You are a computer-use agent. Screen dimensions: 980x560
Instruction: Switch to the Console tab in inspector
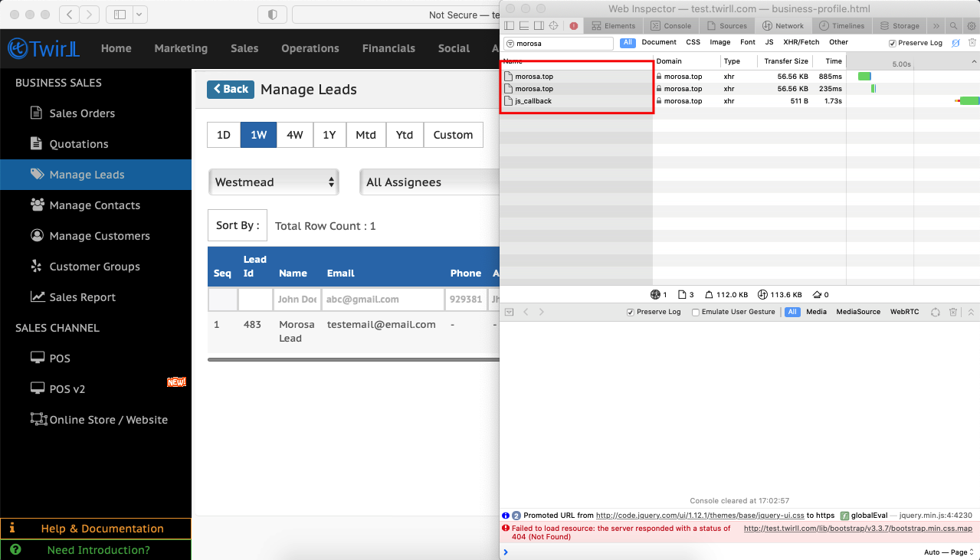pos(670,26)
